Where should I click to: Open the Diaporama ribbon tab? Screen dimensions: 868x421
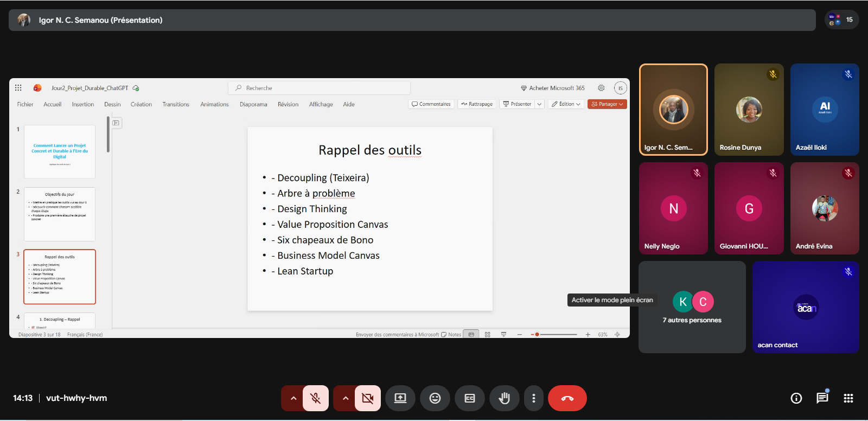(x=253, y=104)
